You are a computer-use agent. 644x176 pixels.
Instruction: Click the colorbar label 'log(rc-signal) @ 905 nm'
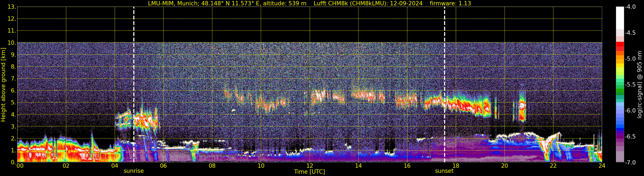coord(640,85)
